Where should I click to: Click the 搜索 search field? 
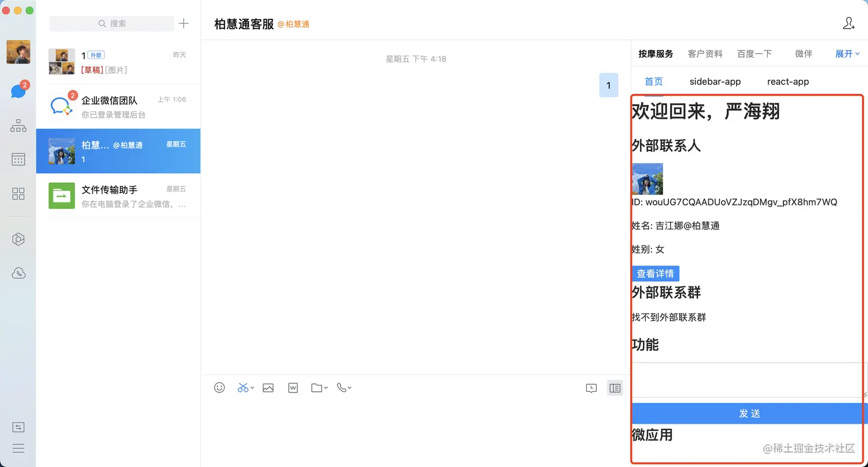[x=111, y=24]
